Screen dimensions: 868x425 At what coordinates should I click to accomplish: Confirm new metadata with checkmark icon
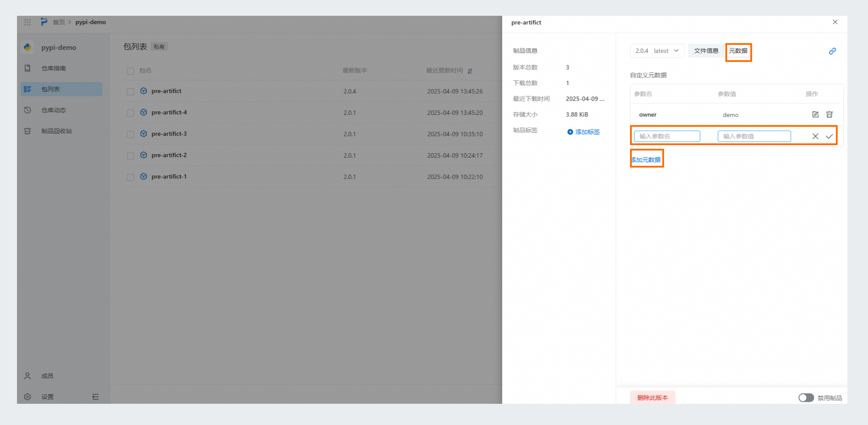point(829,137)
